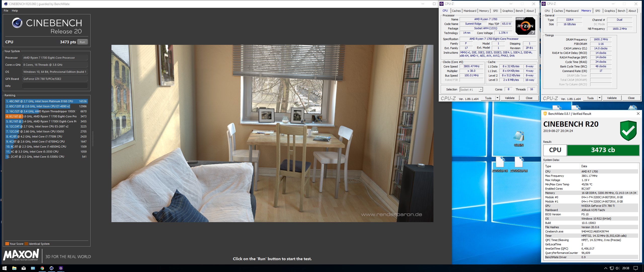This screenshot has width=644, height=272.
Task: Click the CPU-Z icon in left window title bar
Action: pos(441,4)
